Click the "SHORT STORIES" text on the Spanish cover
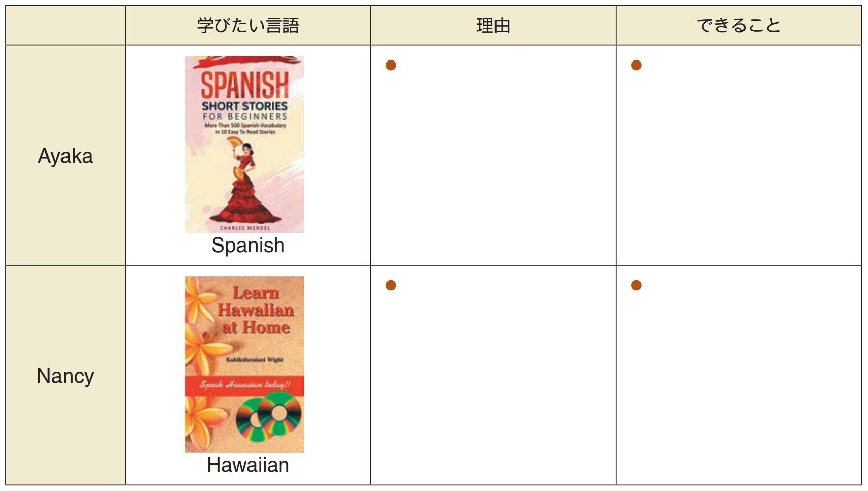The height and width of the screenshot is (491, 868). click(x=245, y=106)
